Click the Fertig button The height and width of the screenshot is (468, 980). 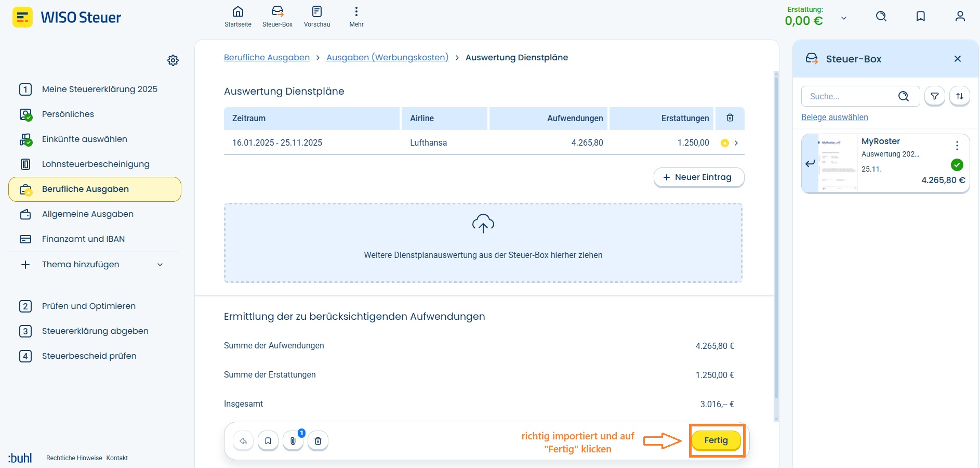click(x=716, y=440)
